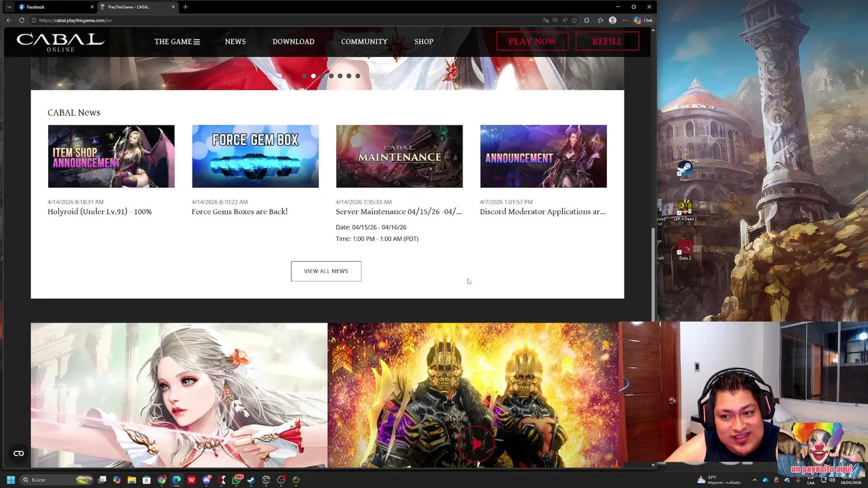Click the REFILL button
868x488 pixels.
(x=607, y=41)
